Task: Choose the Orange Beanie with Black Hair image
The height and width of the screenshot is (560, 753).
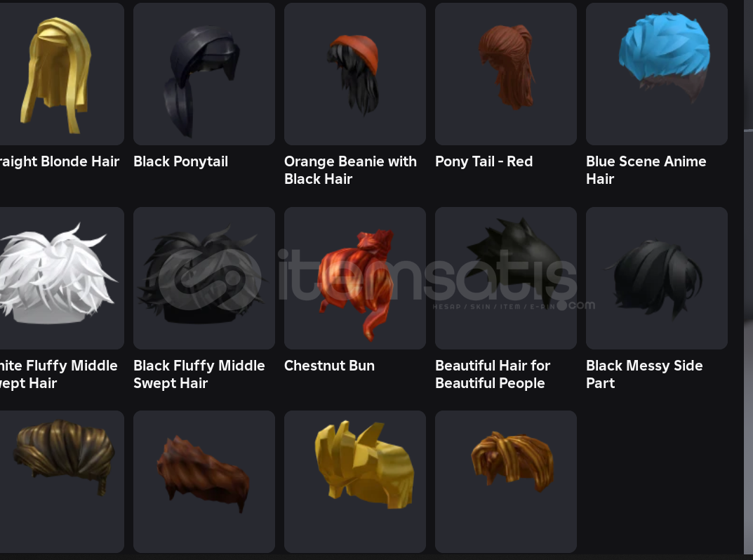Action: pyautogui.click(x=355, y=74)
